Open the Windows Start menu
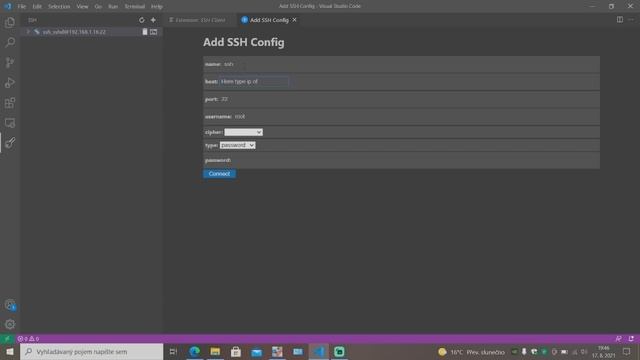The height and width of the screenshot is (360, 640). pyautogui.click(x=10, y=352)
